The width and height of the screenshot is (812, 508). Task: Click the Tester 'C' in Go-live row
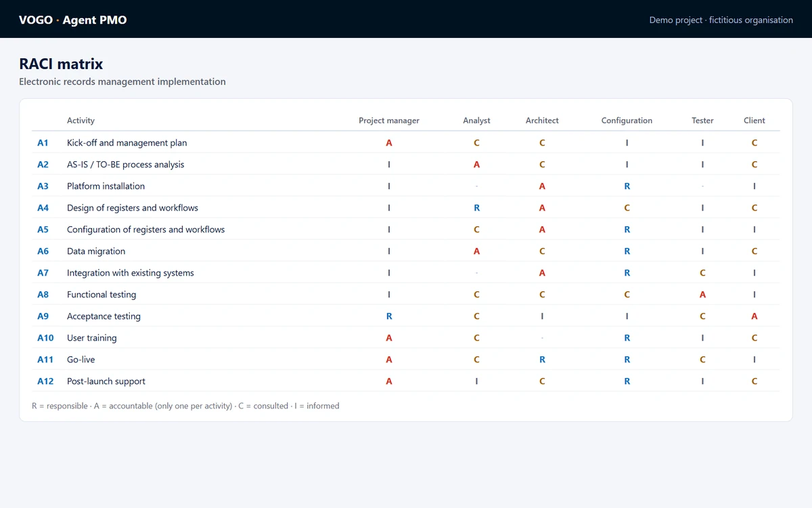pos(702,360)
